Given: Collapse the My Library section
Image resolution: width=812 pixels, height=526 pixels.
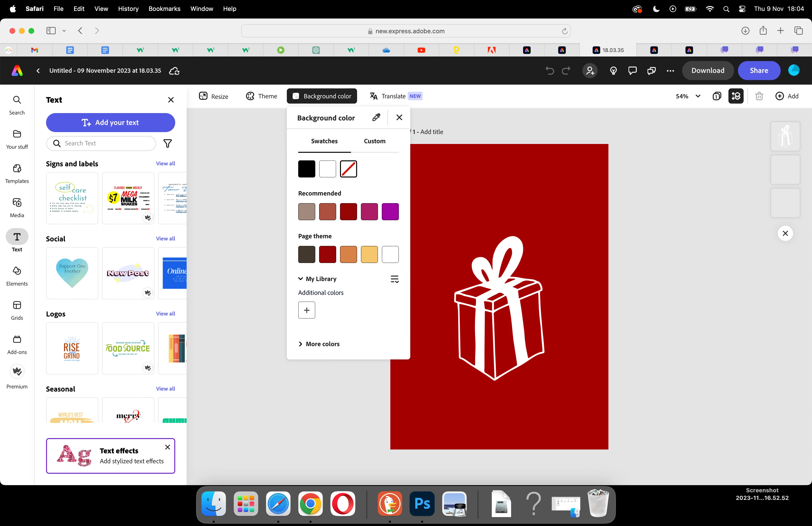Looking at the screenshot, I should point(301,279).
